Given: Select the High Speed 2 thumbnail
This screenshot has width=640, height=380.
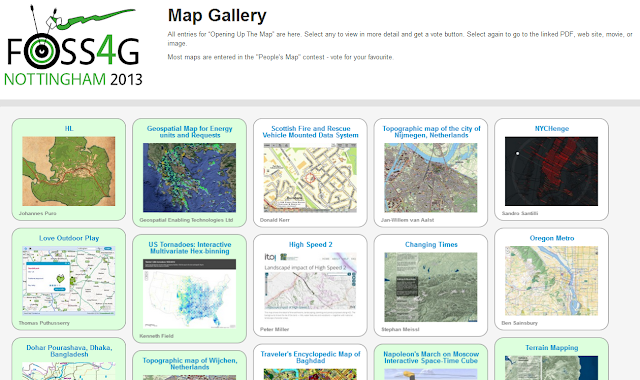Looking at the screenshot, I should [310, 287].
